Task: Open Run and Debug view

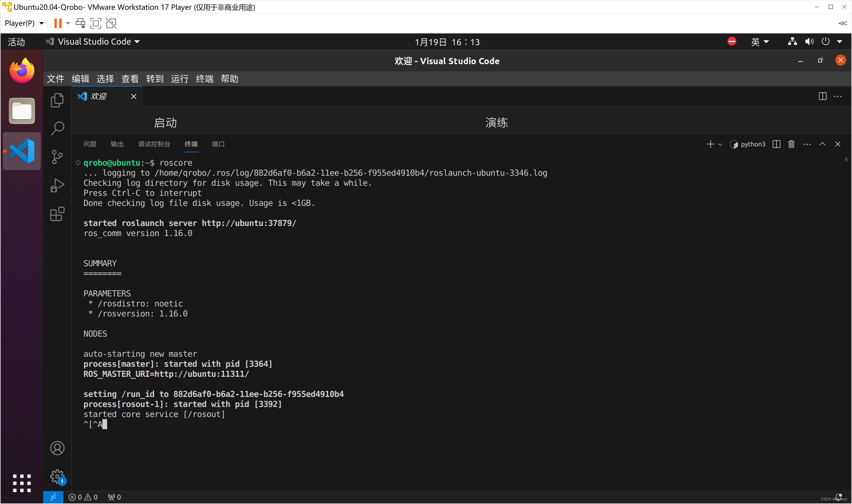Action: tap(57, 186)
